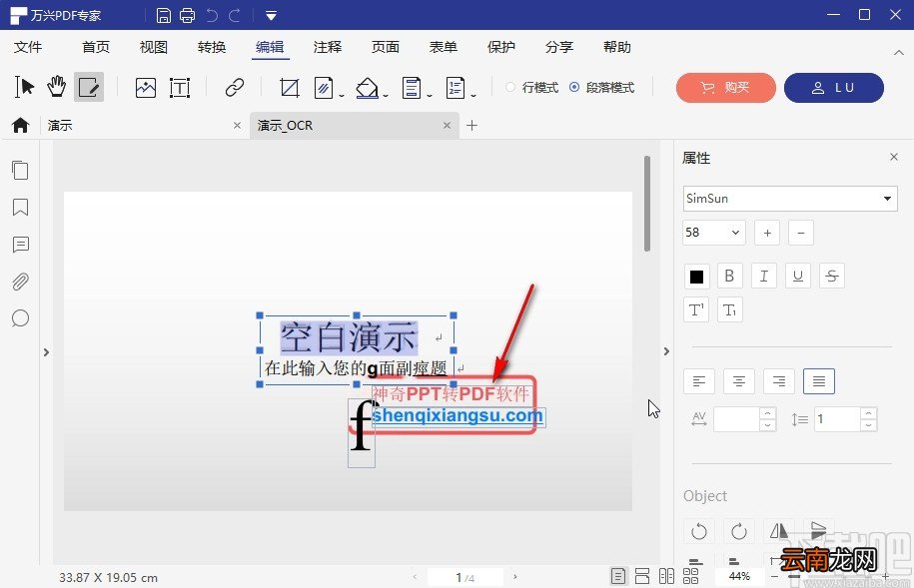
Task: Click the Add image tool
Action: (145, 88)
